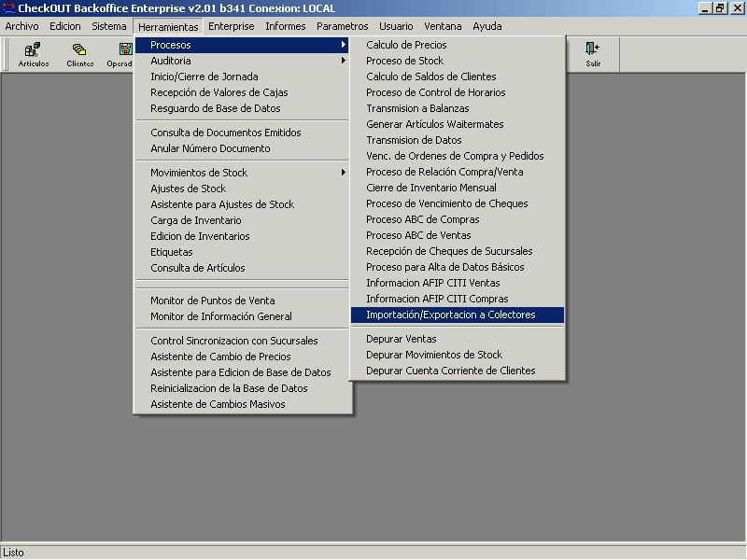Select Informacion AFIP CITI Compras

pyautogui.click(x=458, y=299)
